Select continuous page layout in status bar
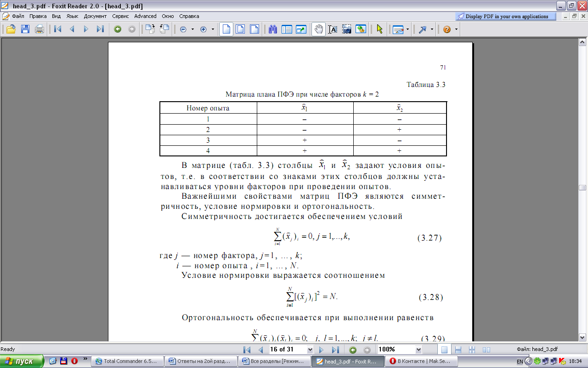 click(458, 350)
